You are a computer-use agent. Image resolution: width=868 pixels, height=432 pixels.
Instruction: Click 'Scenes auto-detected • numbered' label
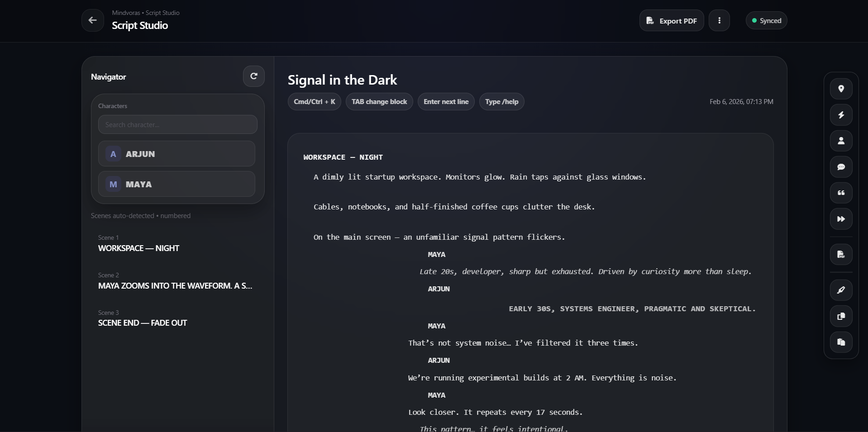(x=141, y=216)
